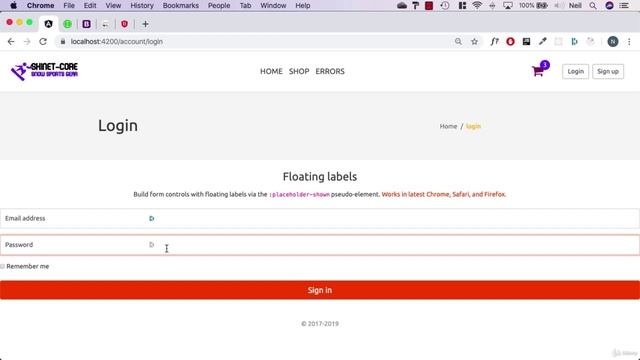Click the 'Works in latest Chrome, Safari, and Firefox' link

[444, 194]
